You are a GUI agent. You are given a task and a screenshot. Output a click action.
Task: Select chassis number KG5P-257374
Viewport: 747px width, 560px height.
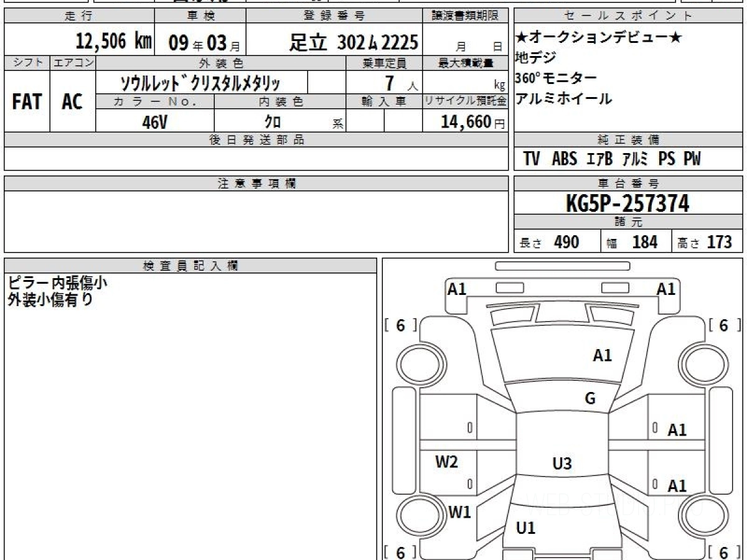(x=627, y=203)
